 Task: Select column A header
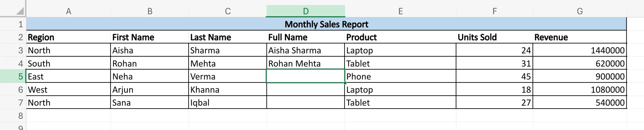(x=68, y=11)
